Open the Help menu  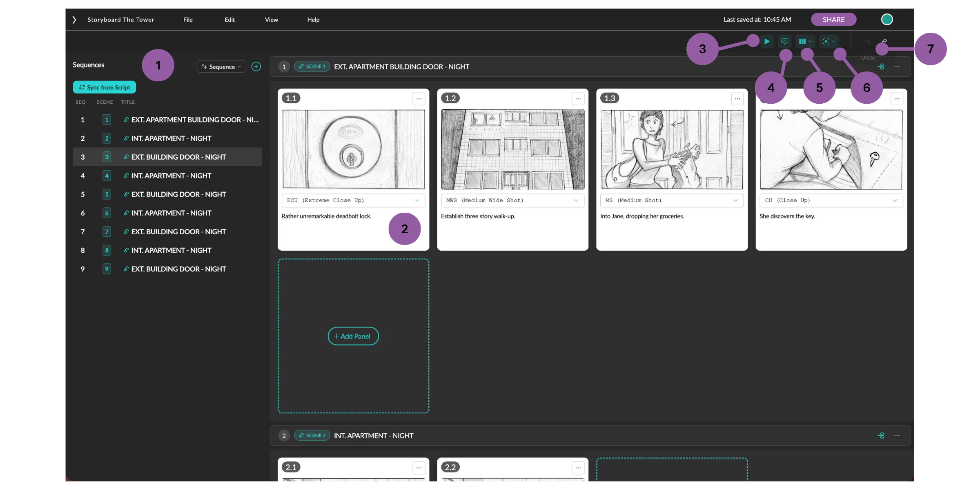pos(313,20)
